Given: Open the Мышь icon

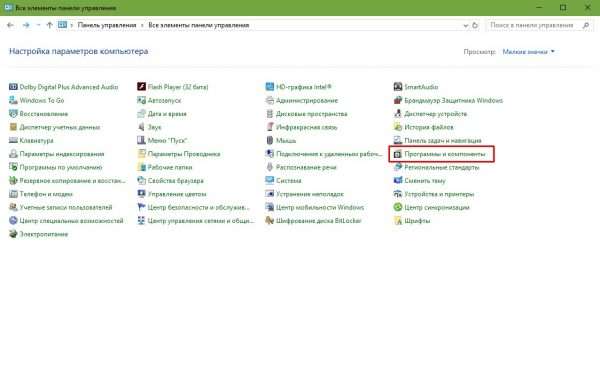Looking at the screenshot, I should coord(269,140).
